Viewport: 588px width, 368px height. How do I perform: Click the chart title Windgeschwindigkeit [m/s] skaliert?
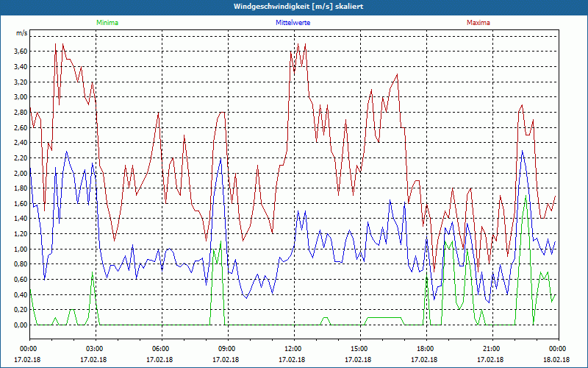[x=298, y=7]
